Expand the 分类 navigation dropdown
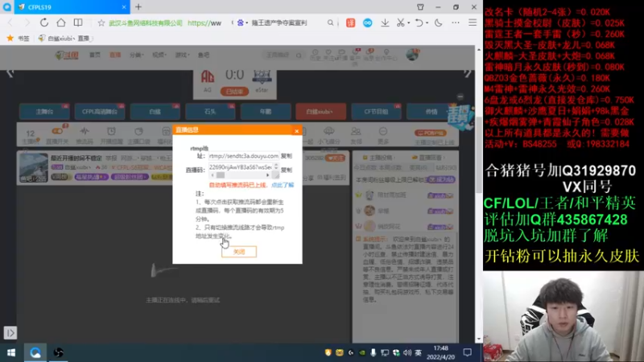The height and width of the screenshot is (362, 644). [x=136, y=55]
